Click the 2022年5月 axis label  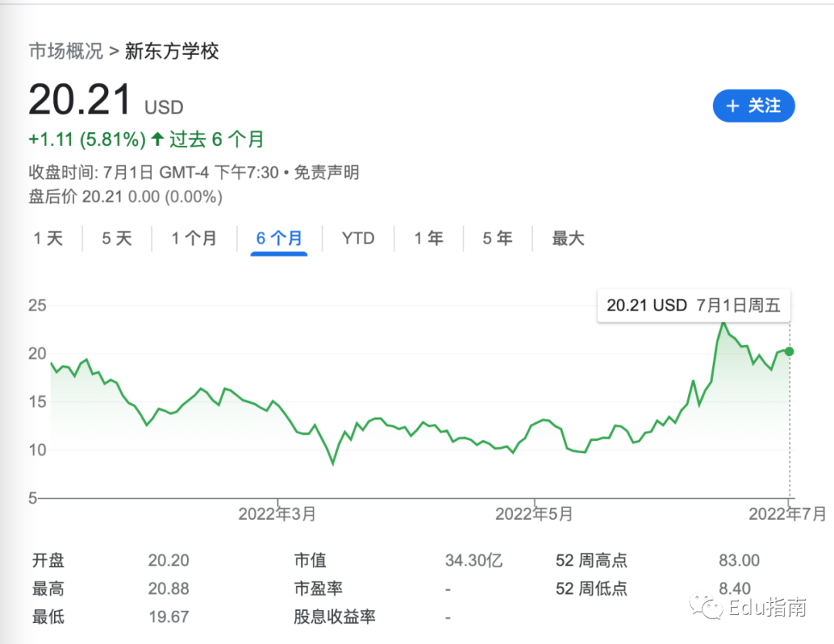534,514
